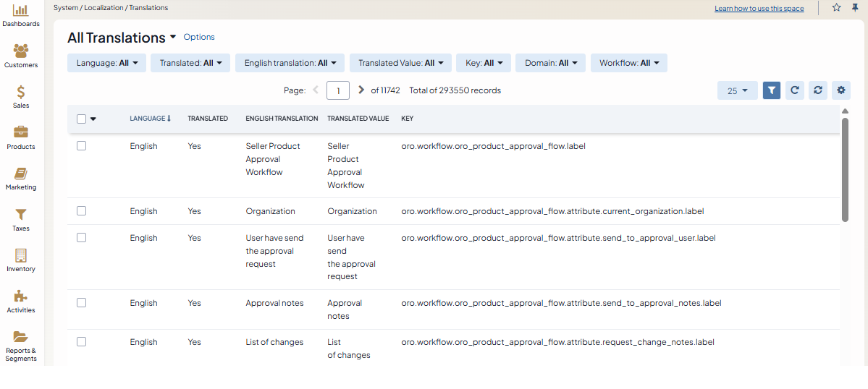Open the Customers sidebar icon
The image size is (868, 389).
[21, 51]
